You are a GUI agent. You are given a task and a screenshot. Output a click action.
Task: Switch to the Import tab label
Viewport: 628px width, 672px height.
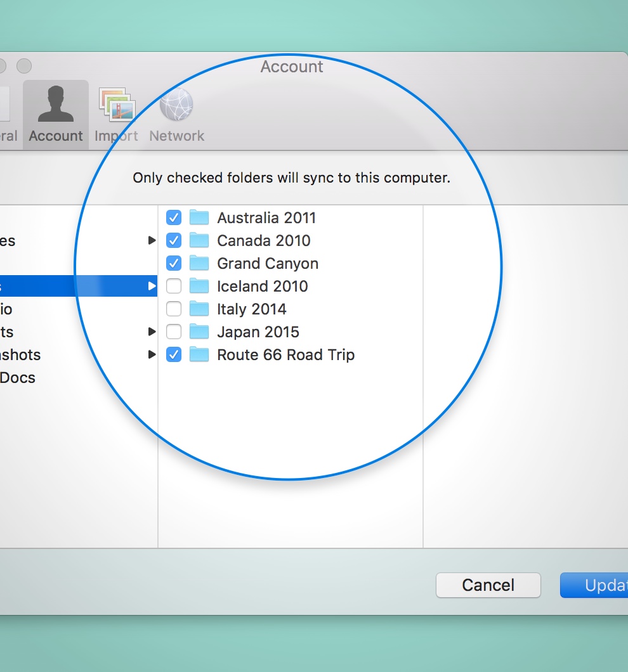[116, 136]
